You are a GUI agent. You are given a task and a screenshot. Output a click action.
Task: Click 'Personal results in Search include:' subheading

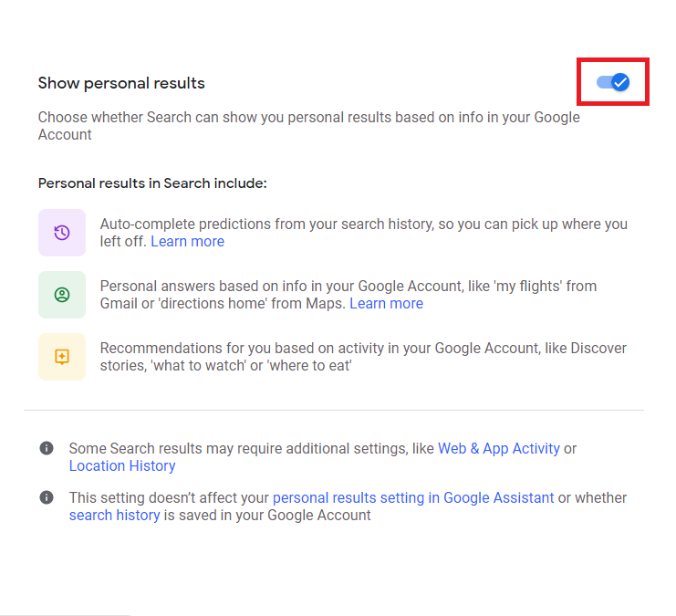pyautogui.click(x=152, y=183)
